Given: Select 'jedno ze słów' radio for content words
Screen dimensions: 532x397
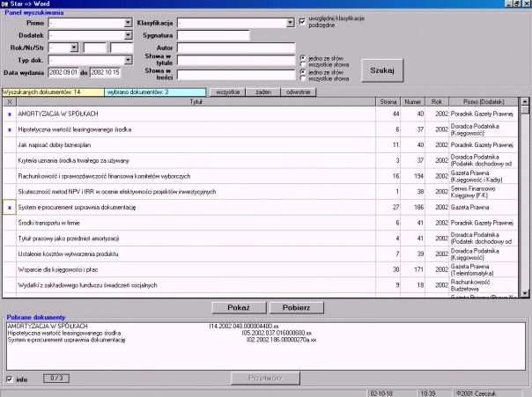Looking at the screenshot, I should pyautogui.click(x=303, y=71).
